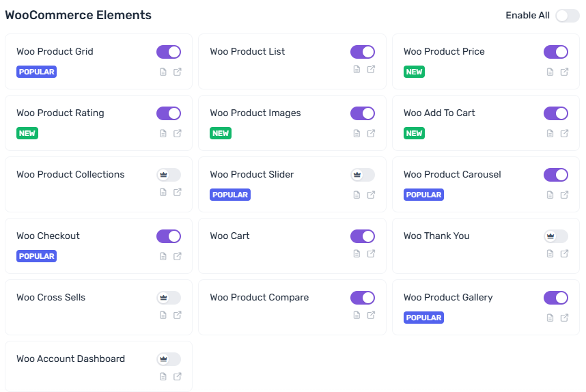
Task: Toggle premium Woo Product Collections switch
Action: (x=169, y=175)
